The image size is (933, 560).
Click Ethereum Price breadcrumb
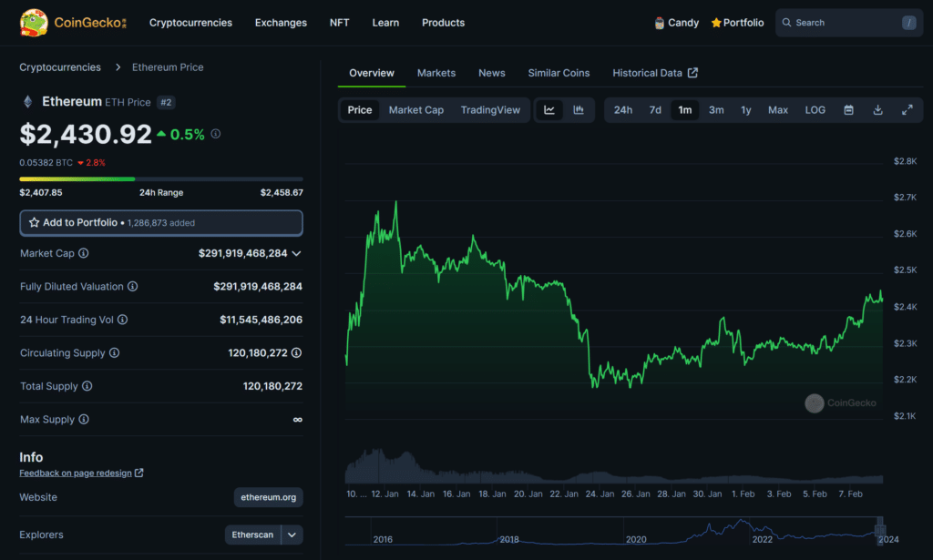168,67
